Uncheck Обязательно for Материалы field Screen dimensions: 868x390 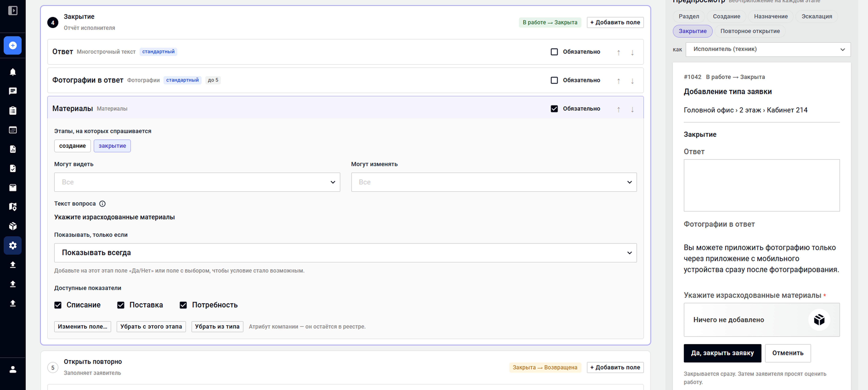click(554, 109)
